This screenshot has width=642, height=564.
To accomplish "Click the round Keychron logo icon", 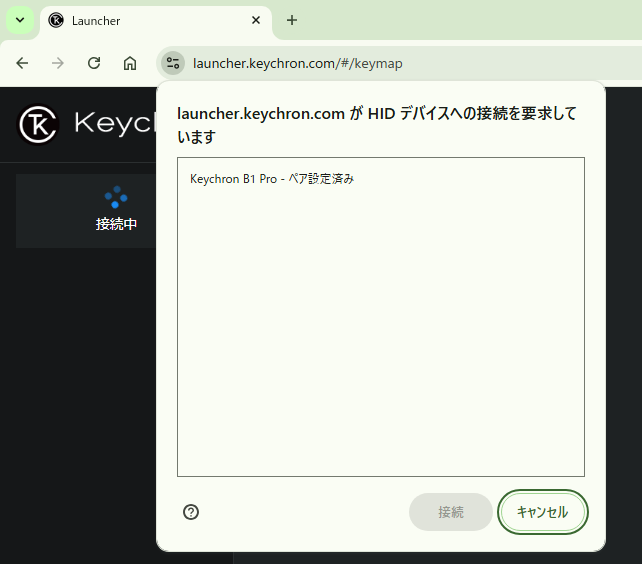I will [39, 124].
